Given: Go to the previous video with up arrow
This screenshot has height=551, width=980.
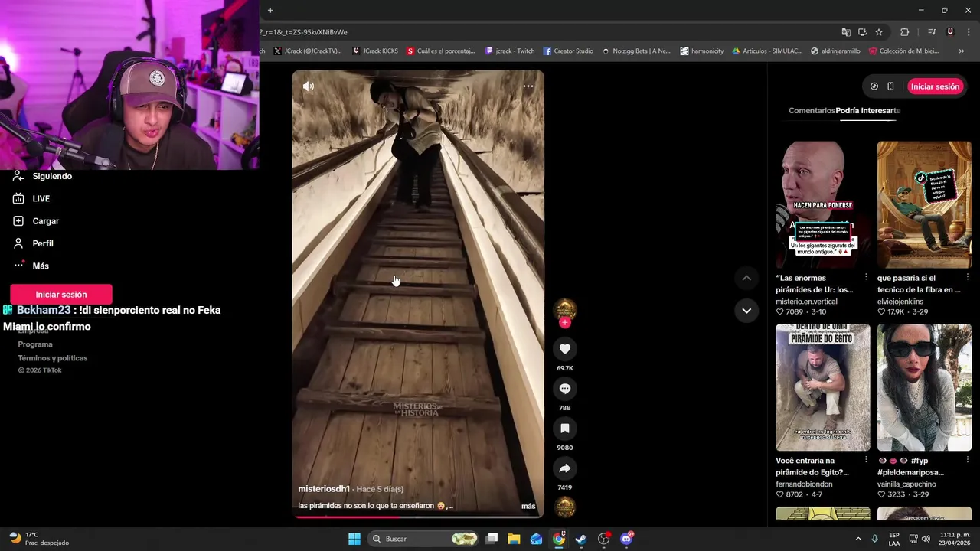Looking at the screenshot, I should pos(746,278).
